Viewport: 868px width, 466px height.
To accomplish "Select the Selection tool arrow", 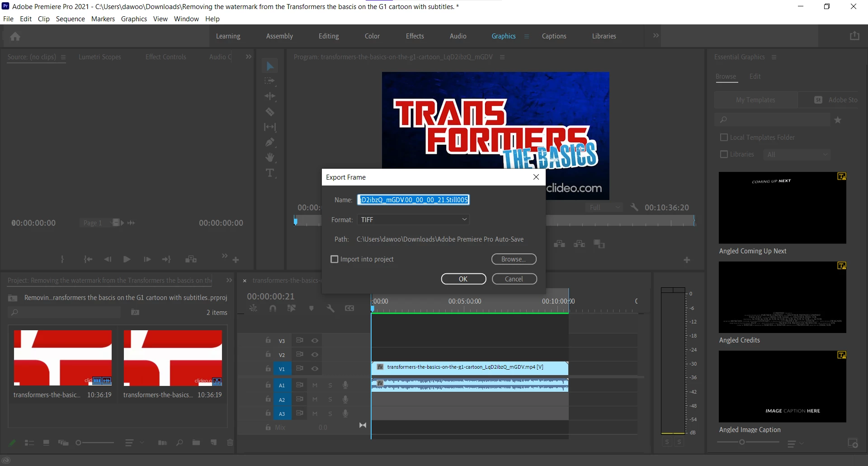I will 270,66.
